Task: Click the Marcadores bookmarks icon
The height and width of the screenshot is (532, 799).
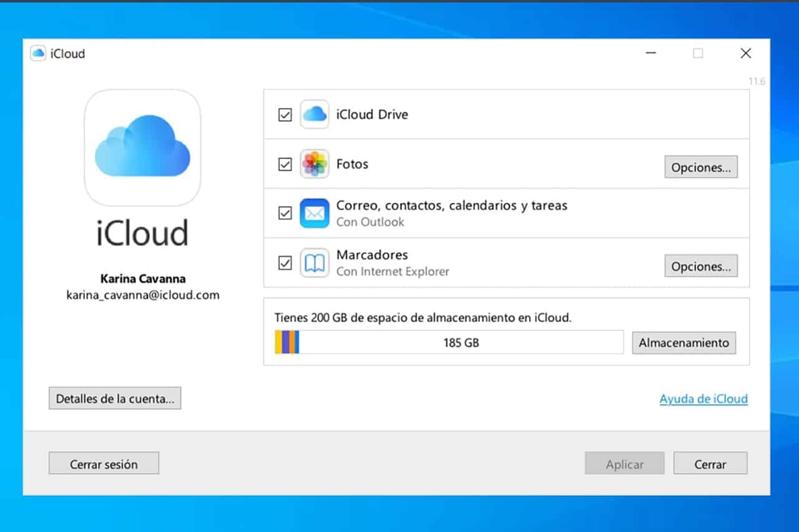Action: (315, 262)
